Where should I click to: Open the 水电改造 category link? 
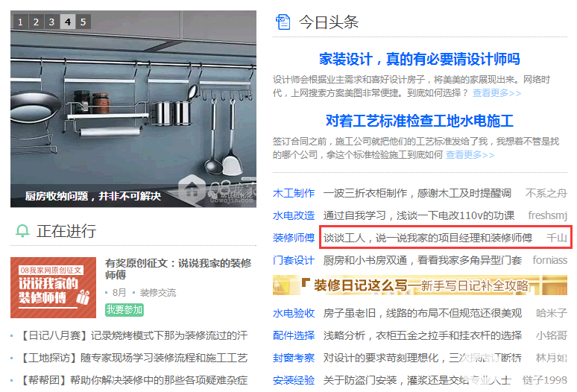(294, 215)
